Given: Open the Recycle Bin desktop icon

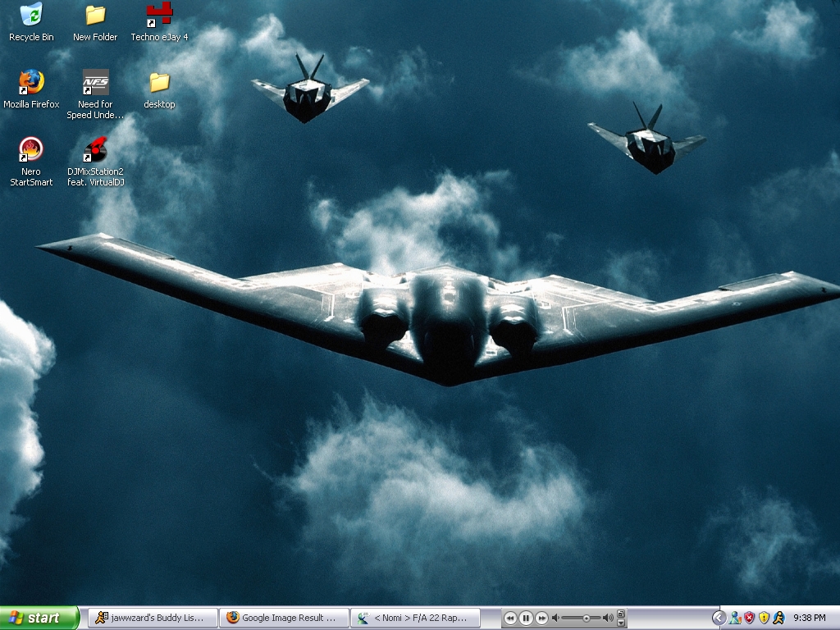Looking at the screenshot, I should click(x=31, y=16).
